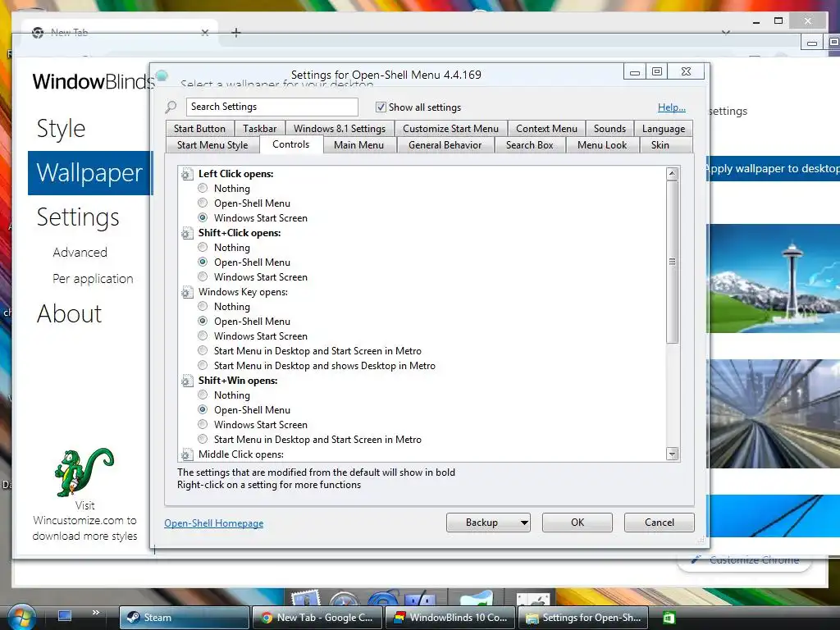Click the Settings for Open-Shell taskbar icon

point(532,619)
